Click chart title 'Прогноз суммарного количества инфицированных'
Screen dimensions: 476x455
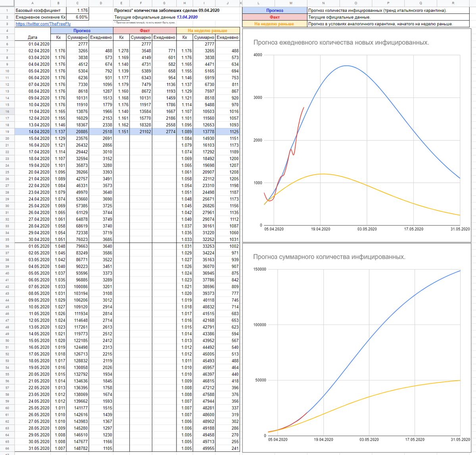coord(329,257)
